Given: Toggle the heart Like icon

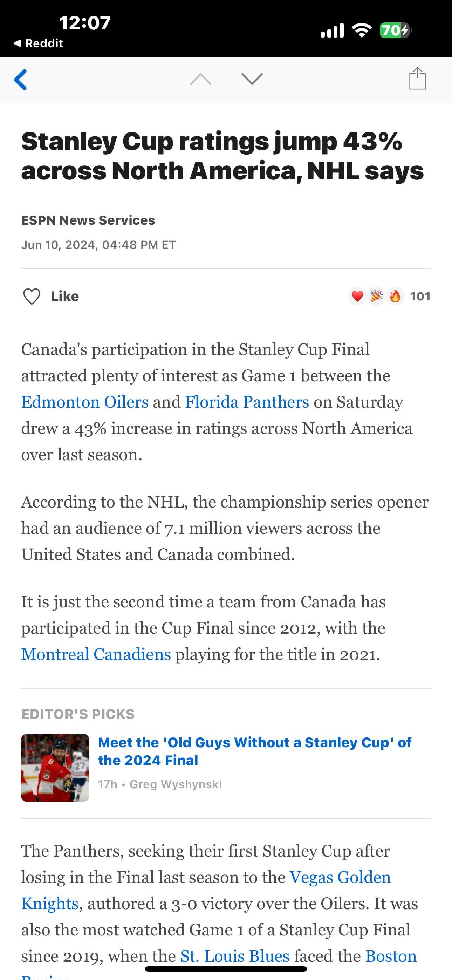Looking at the screenshot, I should click(x=32, y=297).
